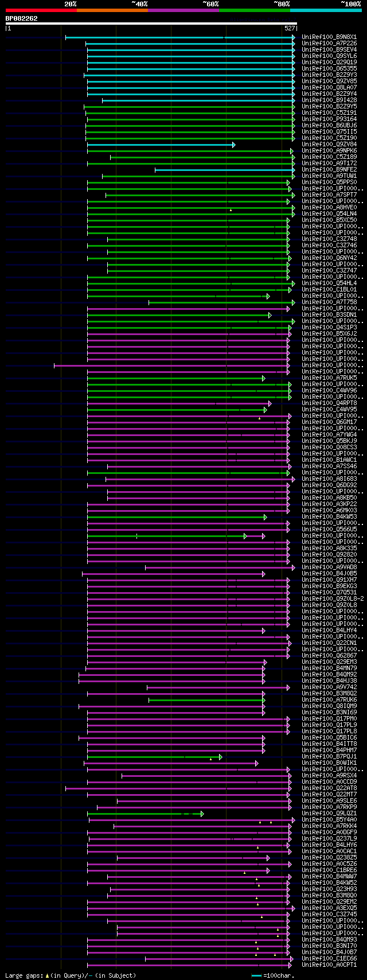Click the orange ~40% legend color segment
Screen dimensions: 367x980
[112, 10]
